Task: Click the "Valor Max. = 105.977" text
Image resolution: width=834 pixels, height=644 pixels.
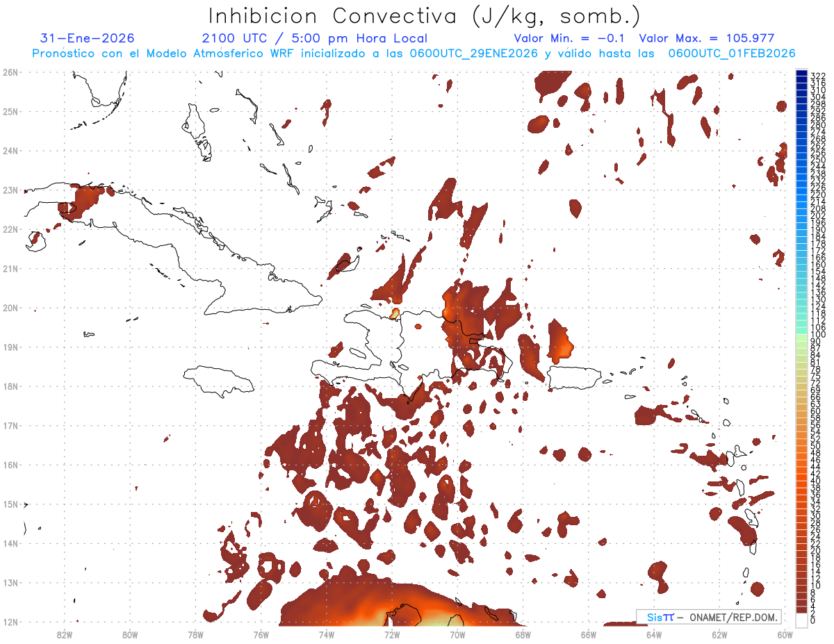Action: 707,38
